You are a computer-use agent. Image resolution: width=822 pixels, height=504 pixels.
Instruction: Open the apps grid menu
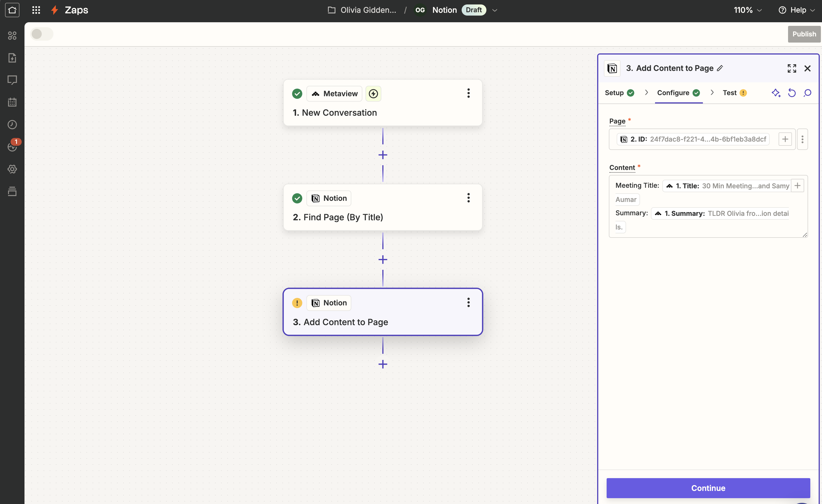(36, 10)
